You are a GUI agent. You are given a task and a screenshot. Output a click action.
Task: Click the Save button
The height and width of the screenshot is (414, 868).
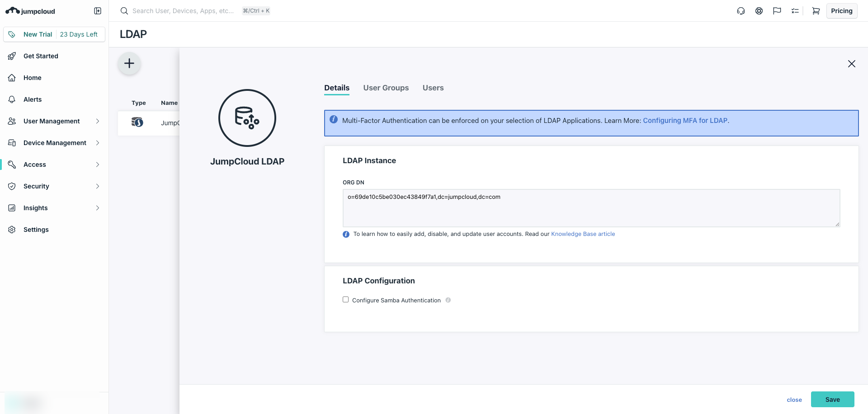[x=832, y=399]
